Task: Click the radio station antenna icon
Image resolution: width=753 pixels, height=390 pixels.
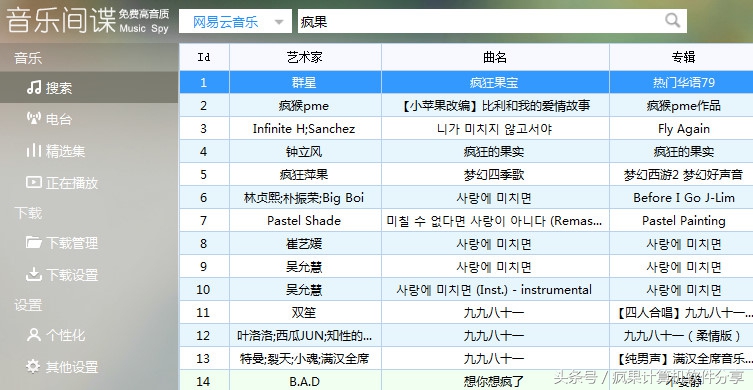Action: [x=34, y=119]
